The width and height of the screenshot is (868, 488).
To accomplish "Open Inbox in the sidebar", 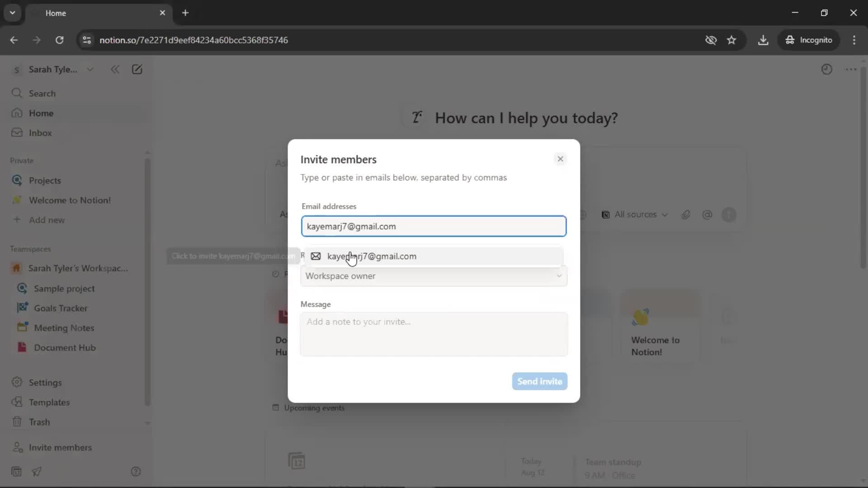I will (x=77, y=133).
